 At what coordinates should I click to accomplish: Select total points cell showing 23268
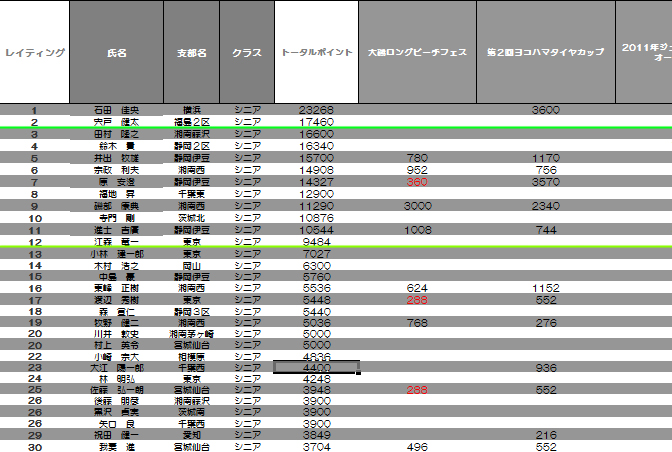[x=316, y=110]
